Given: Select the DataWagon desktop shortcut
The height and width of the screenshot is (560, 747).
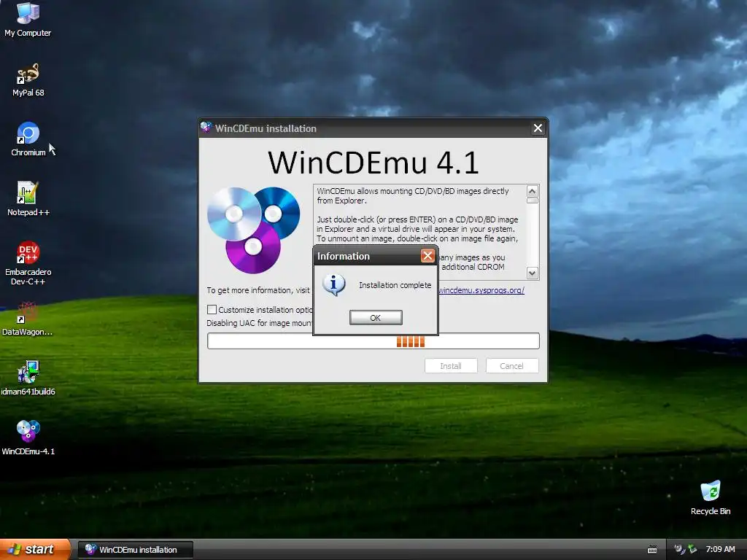Looking at the screenshot, I should [x=28, y=319].
